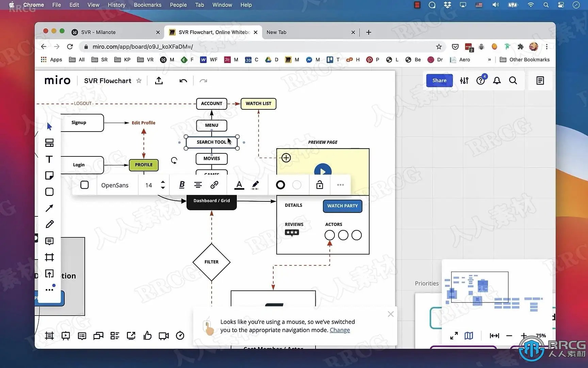Undo the last action
This screenshot has height=368, width=588.
click(183, 81)
